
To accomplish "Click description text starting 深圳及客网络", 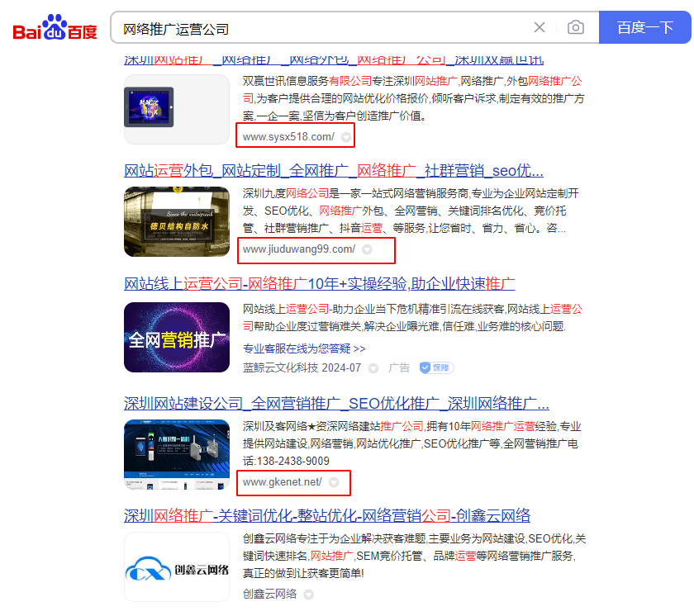I will click(412, 443).
